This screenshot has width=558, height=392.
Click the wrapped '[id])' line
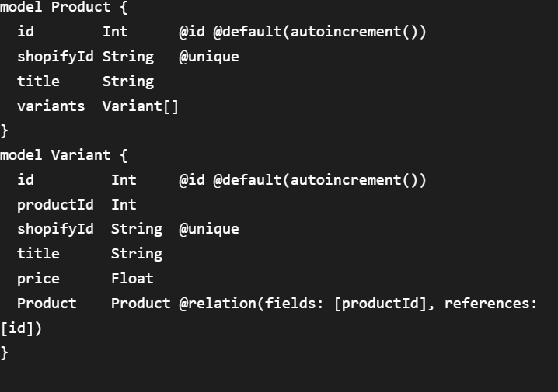coord(21,328)
